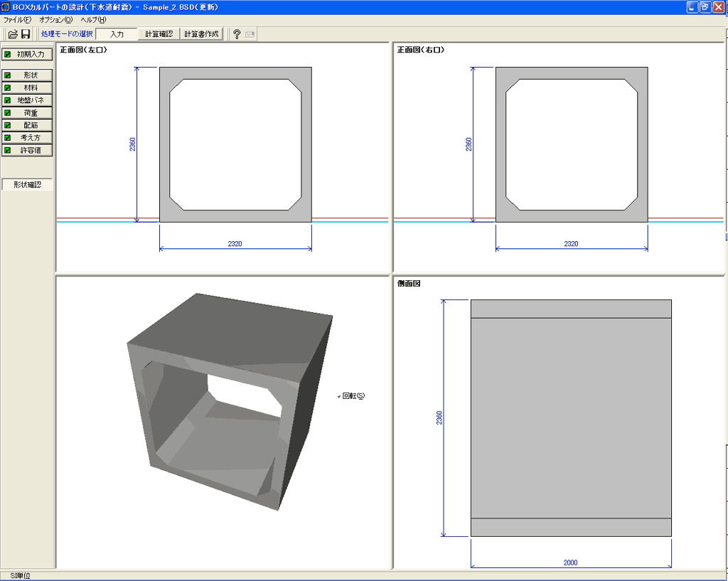Image resolution: width=728 pixels, height=581 pixels.
Task: Click the grayed-out icon right of help
Action: coord(250,34)
